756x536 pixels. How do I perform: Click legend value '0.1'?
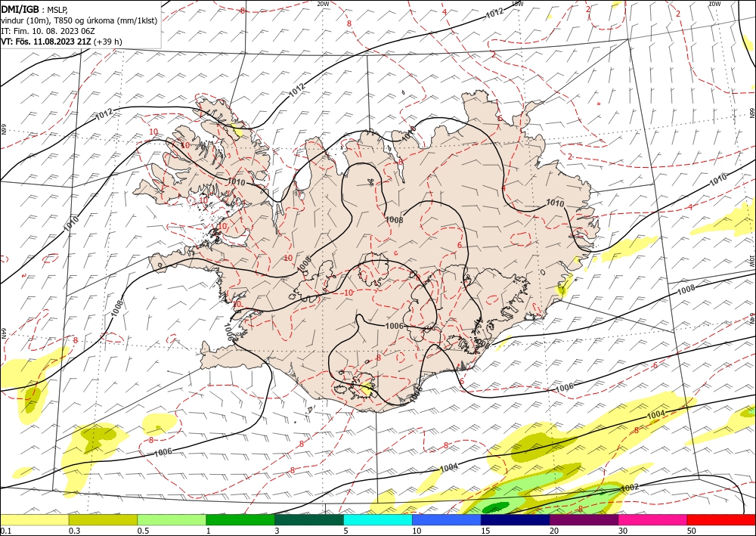click(5, 531)
